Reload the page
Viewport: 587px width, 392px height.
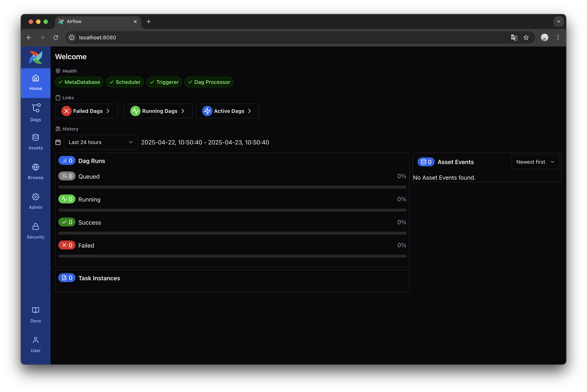coord(56,37)
